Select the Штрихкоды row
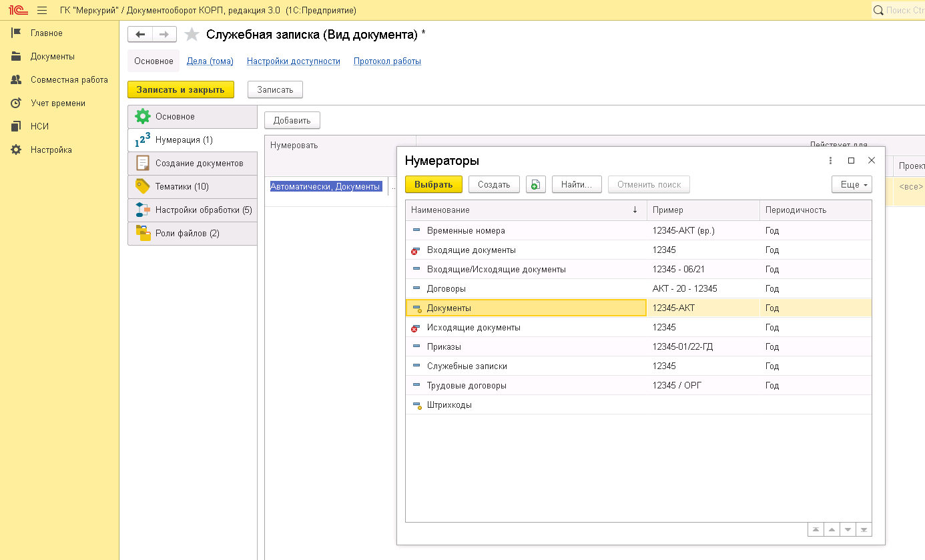Image resolution: width=925 pixels, height=560 pixels. click(x=639, y=405)
